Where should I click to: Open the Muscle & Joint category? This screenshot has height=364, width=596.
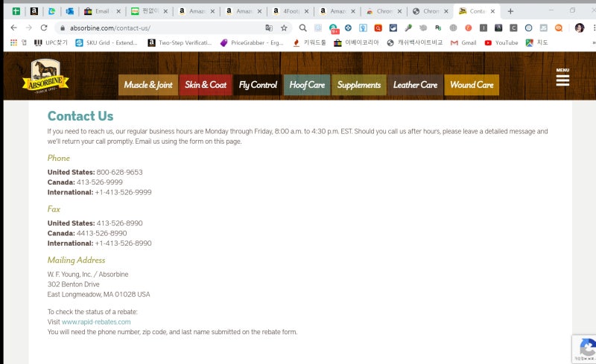(x=148, y=85)
